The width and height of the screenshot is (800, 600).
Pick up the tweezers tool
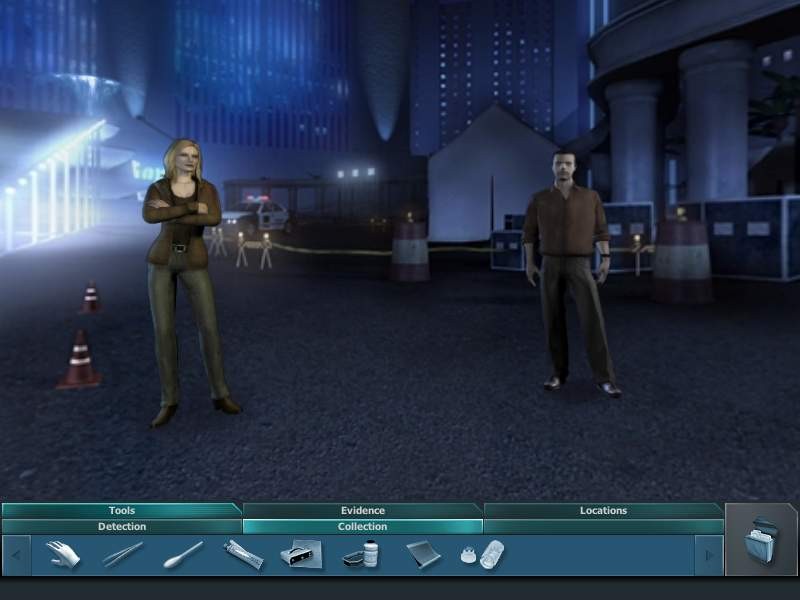click(122, 554)
